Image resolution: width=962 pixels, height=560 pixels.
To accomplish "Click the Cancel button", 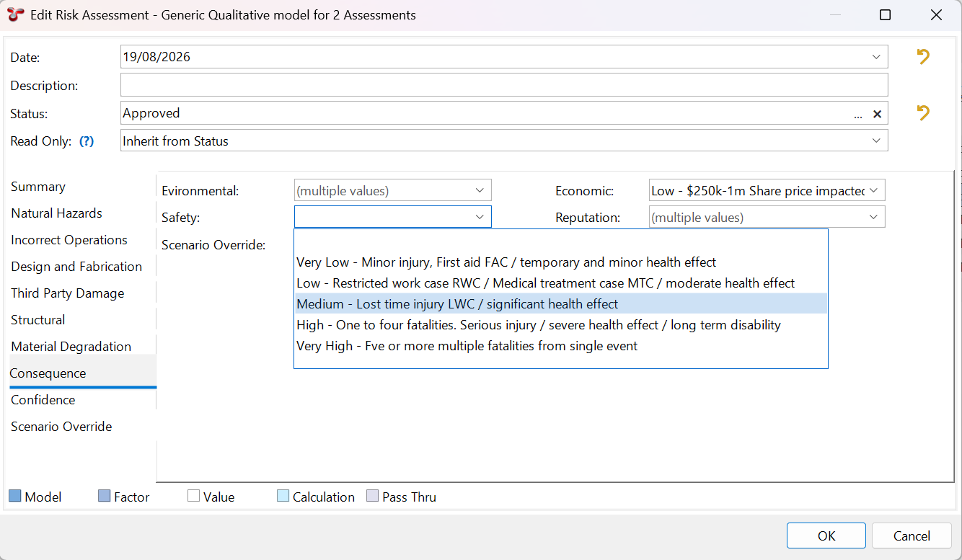I will [912, 535].
